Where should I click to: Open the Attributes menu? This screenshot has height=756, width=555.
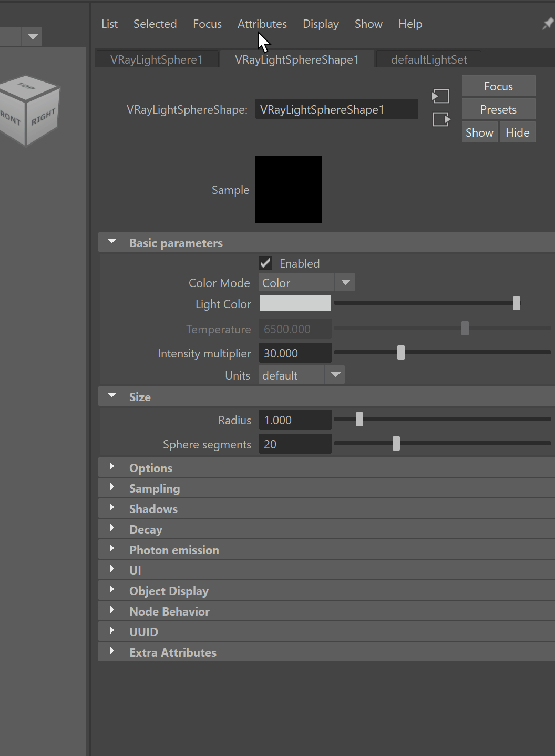262,24
